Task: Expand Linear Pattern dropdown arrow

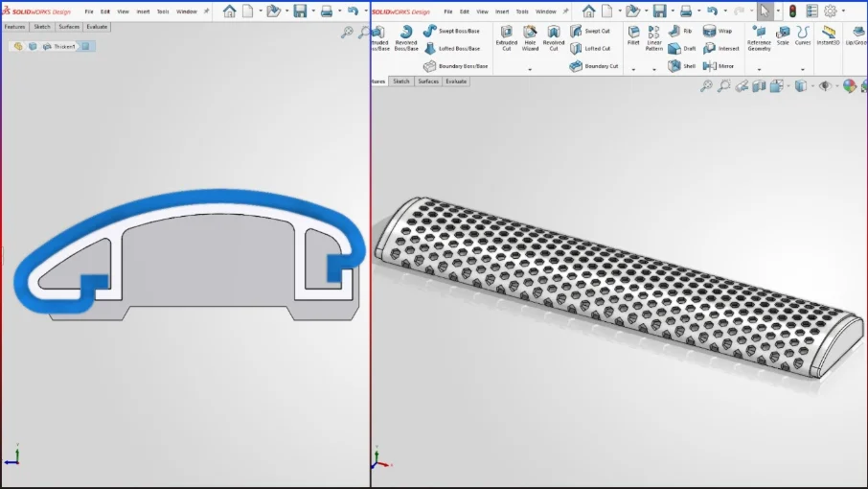Action: [x=653, y=69]
